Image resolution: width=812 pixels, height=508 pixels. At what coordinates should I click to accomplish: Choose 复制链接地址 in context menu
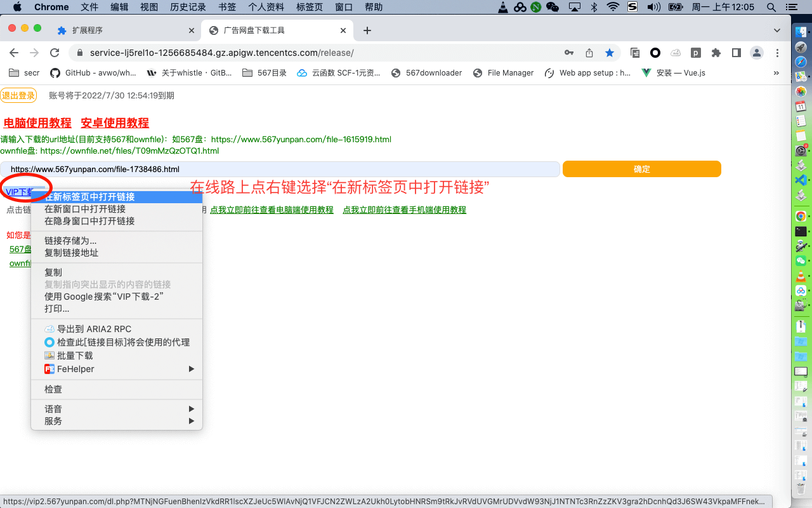[72, 253]
